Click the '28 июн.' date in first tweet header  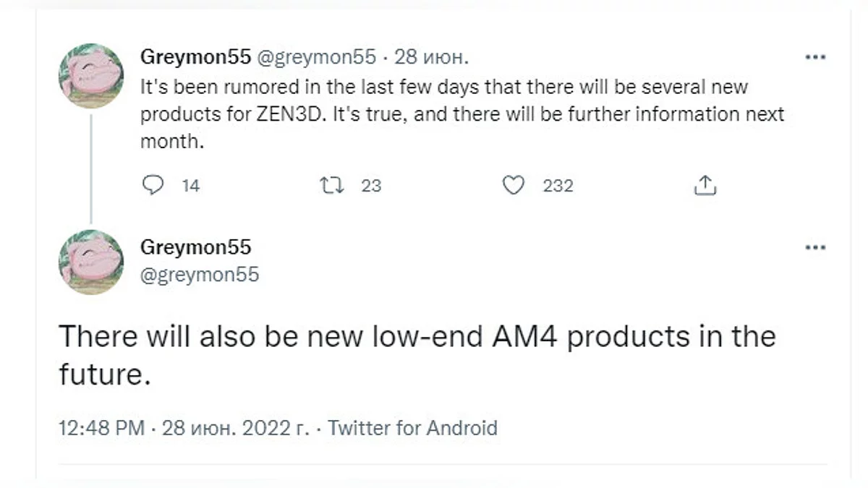click(x=430, y=58)
